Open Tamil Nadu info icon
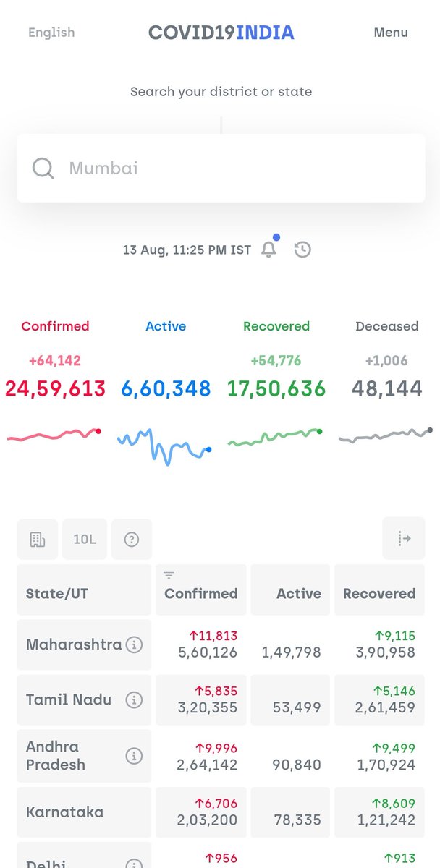The height and width of the screenshot is (868, 440). click(x=134, y=699)
